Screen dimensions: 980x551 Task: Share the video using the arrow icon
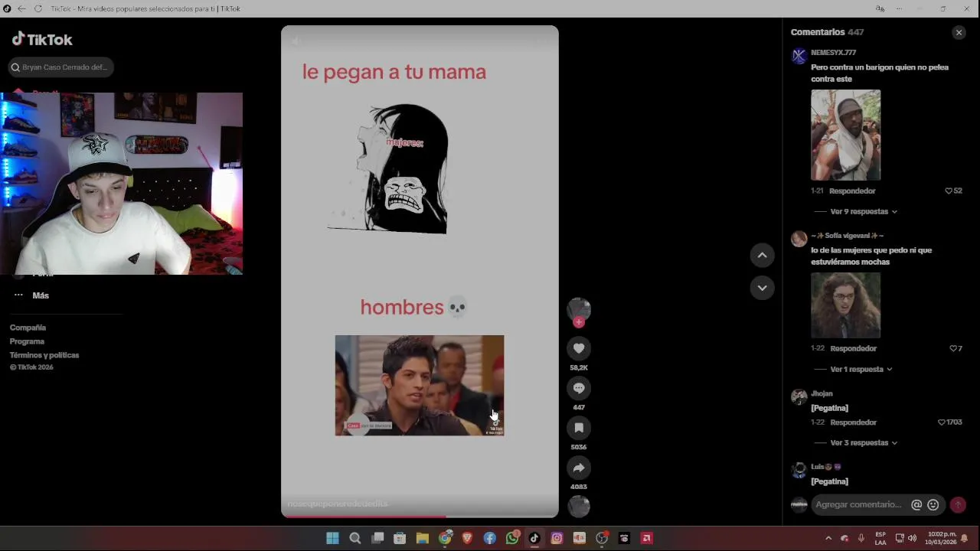[579, 468]
